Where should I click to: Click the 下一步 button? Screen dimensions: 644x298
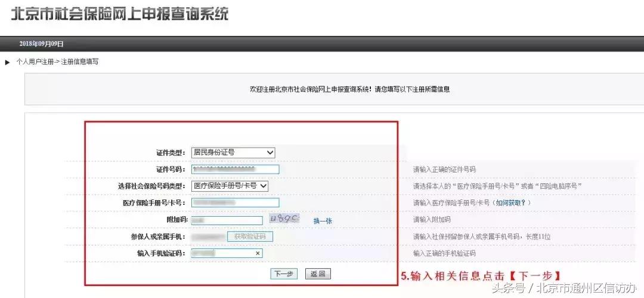click(284, 274)
